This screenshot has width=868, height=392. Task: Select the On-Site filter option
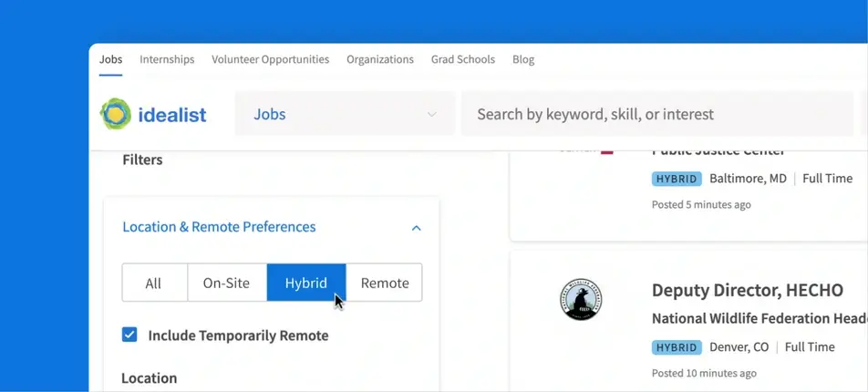pyautogui.click(x=227, y=283)
